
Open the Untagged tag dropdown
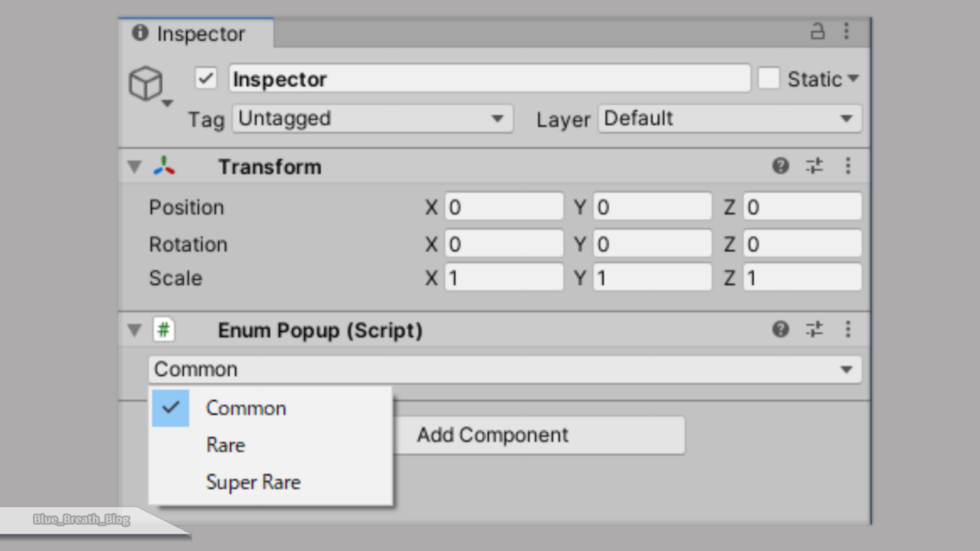(x=372, y=119)
